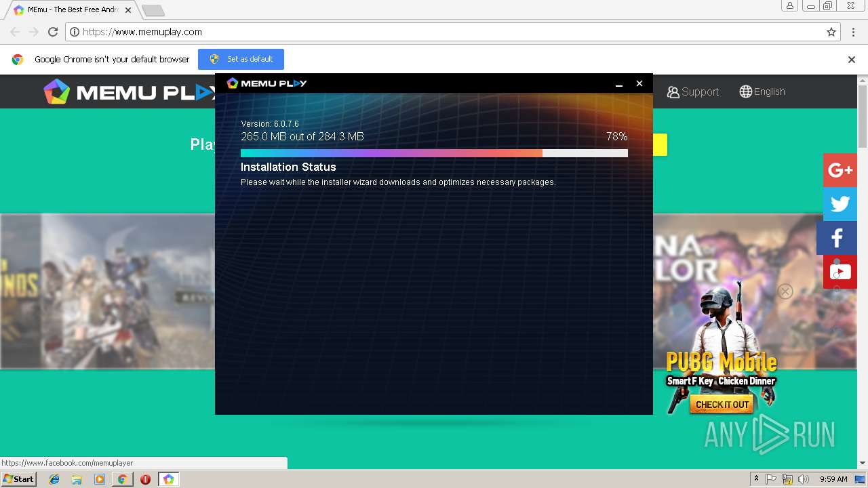Open a new Chrome tab

(153, 10)
